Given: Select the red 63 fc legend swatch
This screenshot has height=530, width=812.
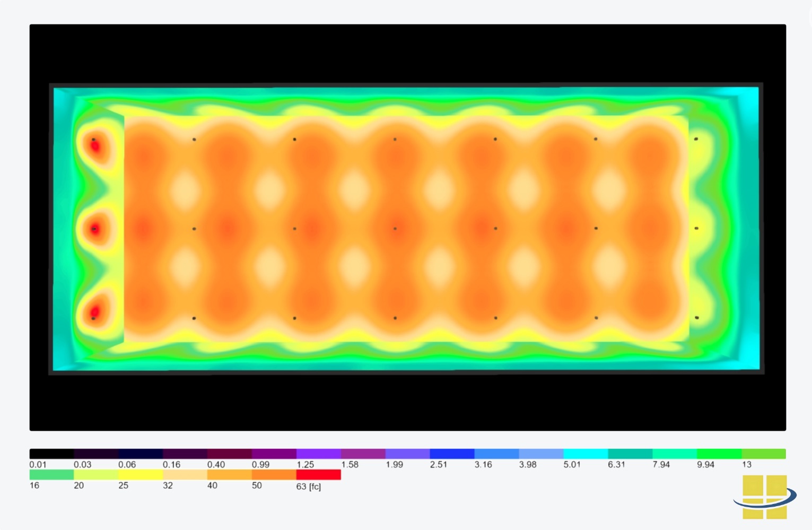Looking at the screenshot, I should pyautogui.click(x=318, y=475).
